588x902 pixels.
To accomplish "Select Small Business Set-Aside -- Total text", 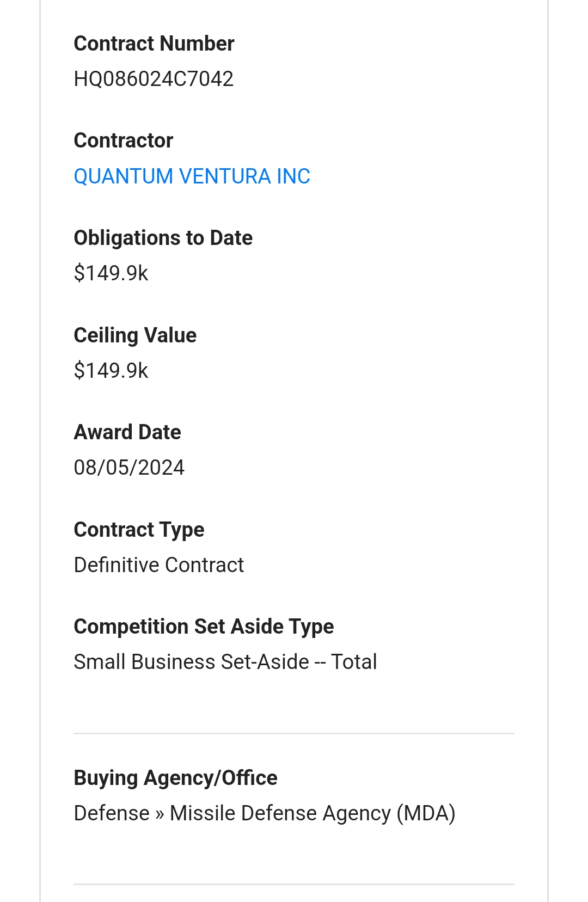I will coord(225,662).
